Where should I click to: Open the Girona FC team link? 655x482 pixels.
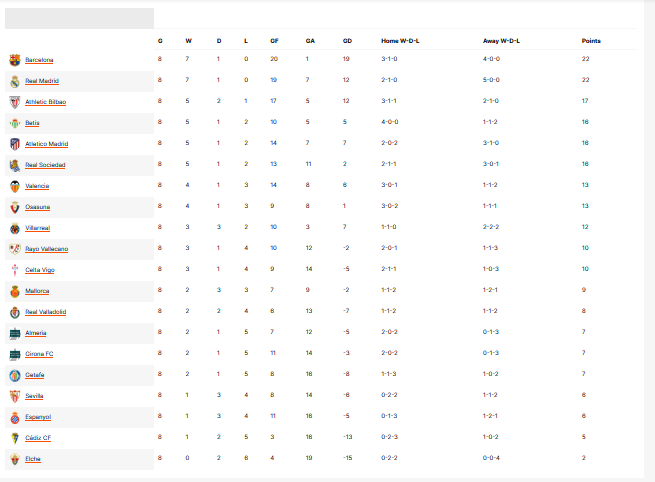point(39,354)
